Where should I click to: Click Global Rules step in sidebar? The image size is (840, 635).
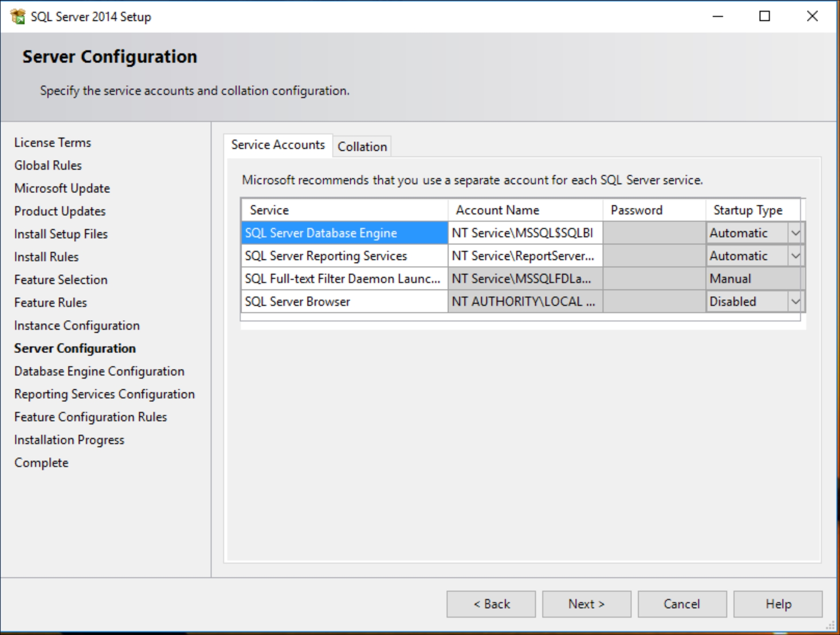point(48,165)
